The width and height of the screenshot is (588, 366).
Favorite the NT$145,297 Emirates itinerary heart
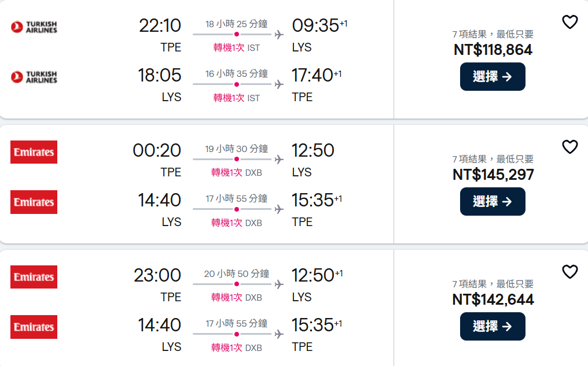pyautogui.click(x=570, y=147)
